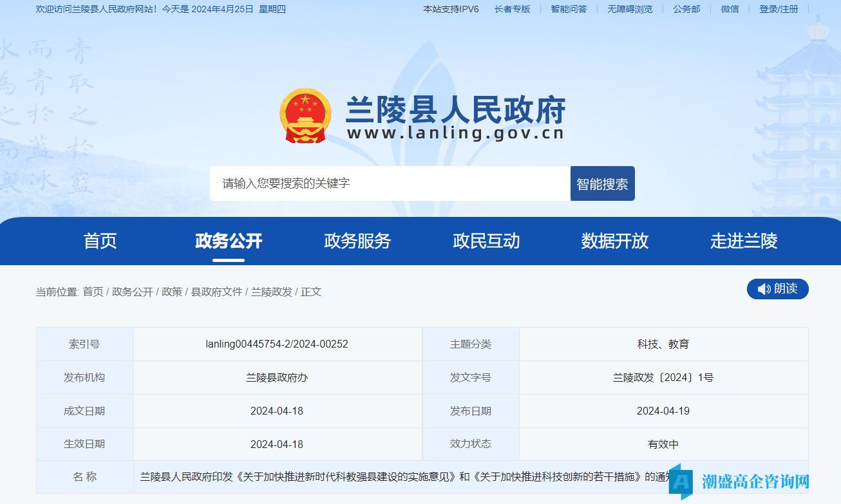
Task: Open the 公务邮 mail link
Action: point(686,9)
